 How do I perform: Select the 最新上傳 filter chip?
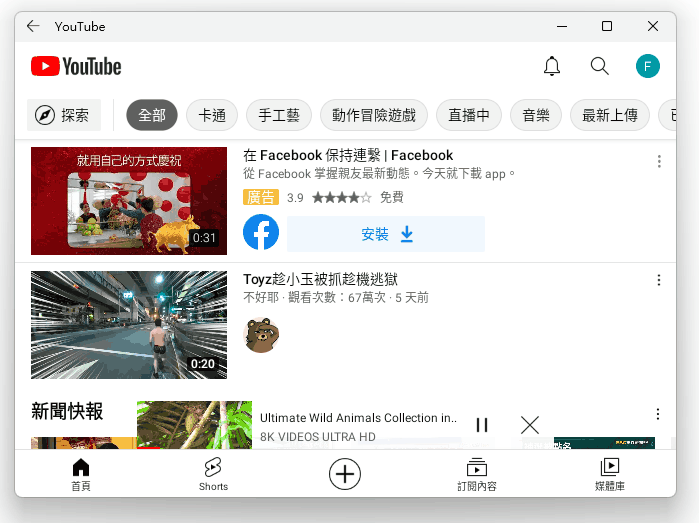click(609, 115)
